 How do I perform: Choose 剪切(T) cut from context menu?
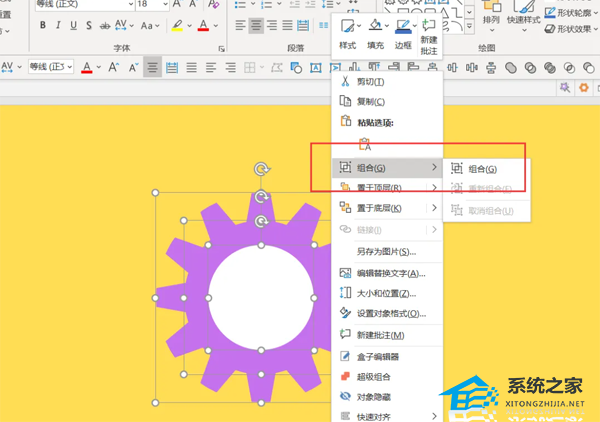(387, 81)
